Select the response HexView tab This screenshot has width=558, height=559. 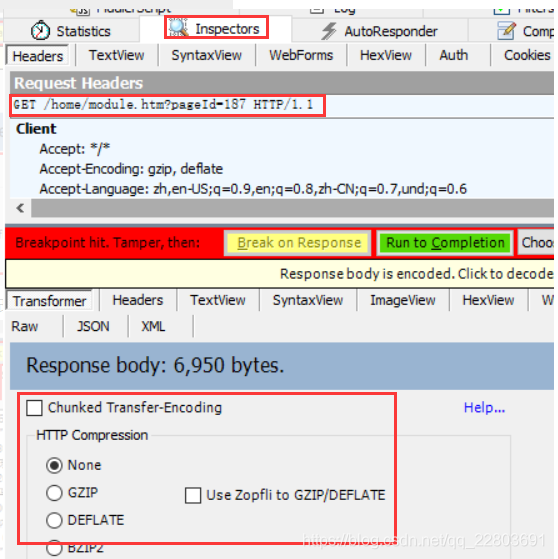coord(488,300)
